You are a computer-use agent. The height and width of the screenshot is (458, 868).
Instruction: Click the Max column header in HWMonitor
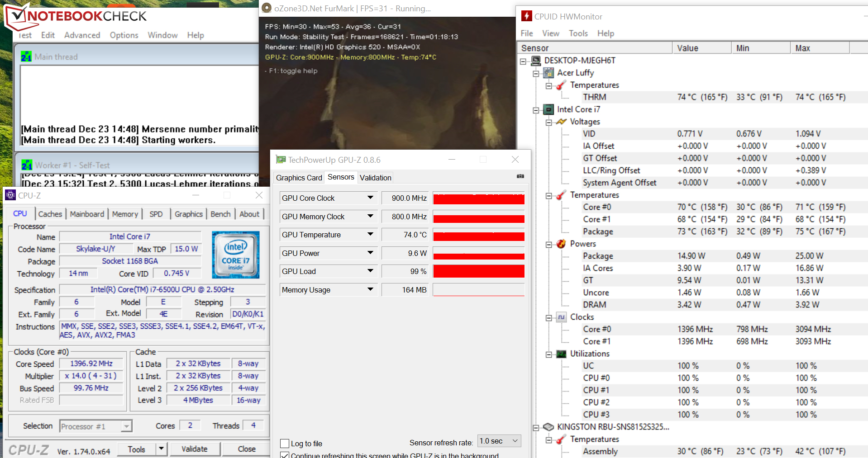click(820, 48)
